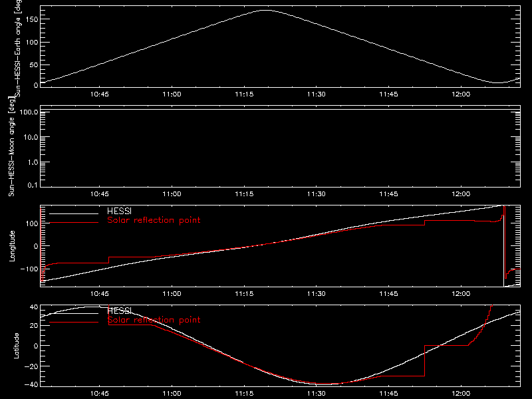Click white HESSI legend line in Longitude plot

click(x=74, y=213)
